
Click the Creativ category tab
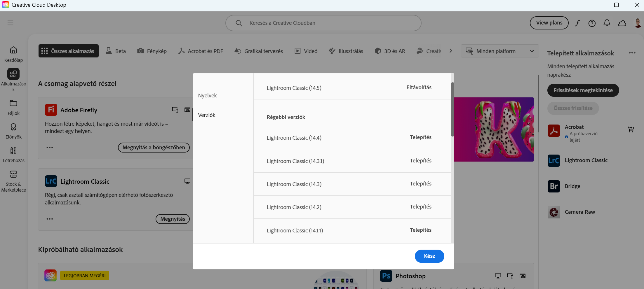pyautogui.click(x=429, y=51)
